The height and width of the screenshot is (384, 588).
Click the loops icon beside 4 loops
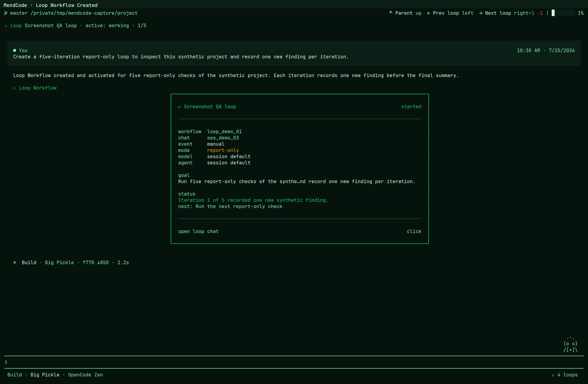(553, 375)
